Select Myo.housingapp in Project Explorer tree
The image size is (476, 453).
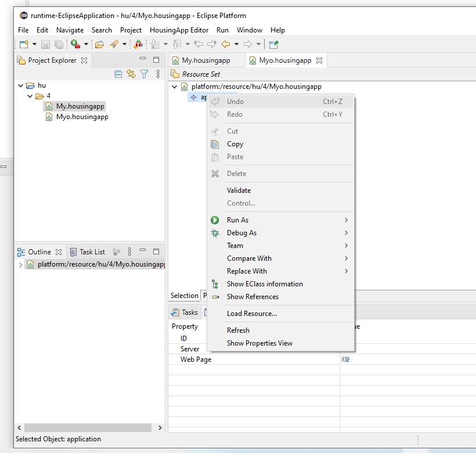pyautogui.click(x=82, y=117)
